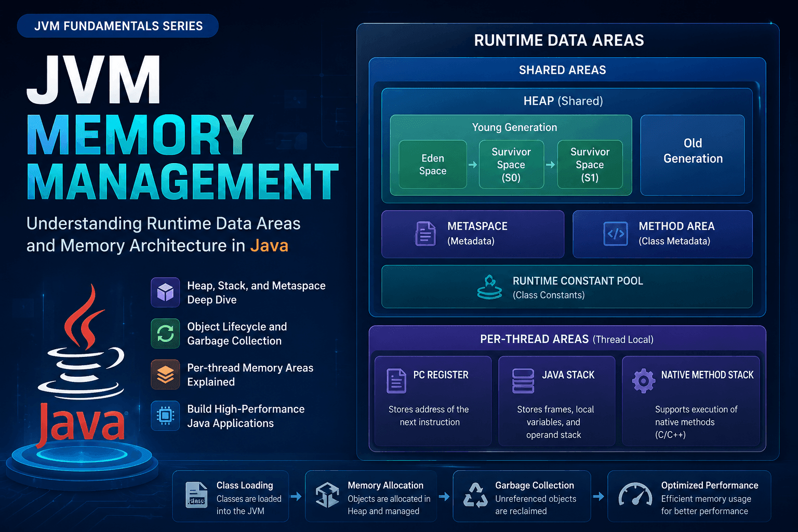The width and height of the screenshot is (798, 532).
Task: Select the Survivor Space (S0) box
Action: tap(511, 164)
